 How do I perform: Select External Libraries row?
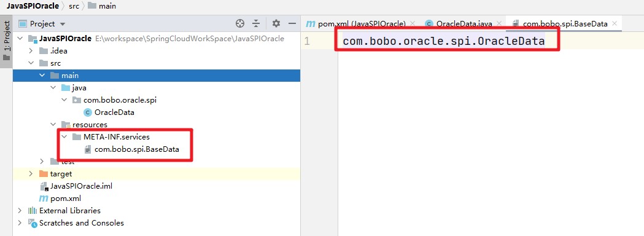[156, 211]
